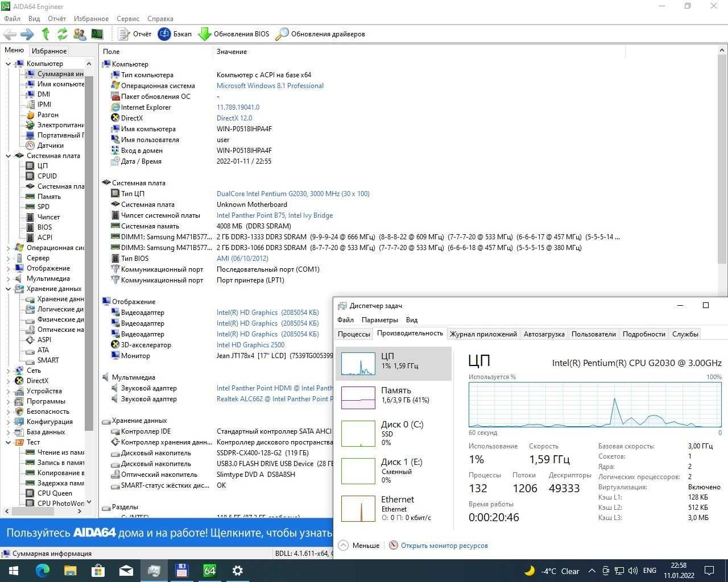
Task: Click the green Up arrow toolbar icon
Action: tap(45, 34)
